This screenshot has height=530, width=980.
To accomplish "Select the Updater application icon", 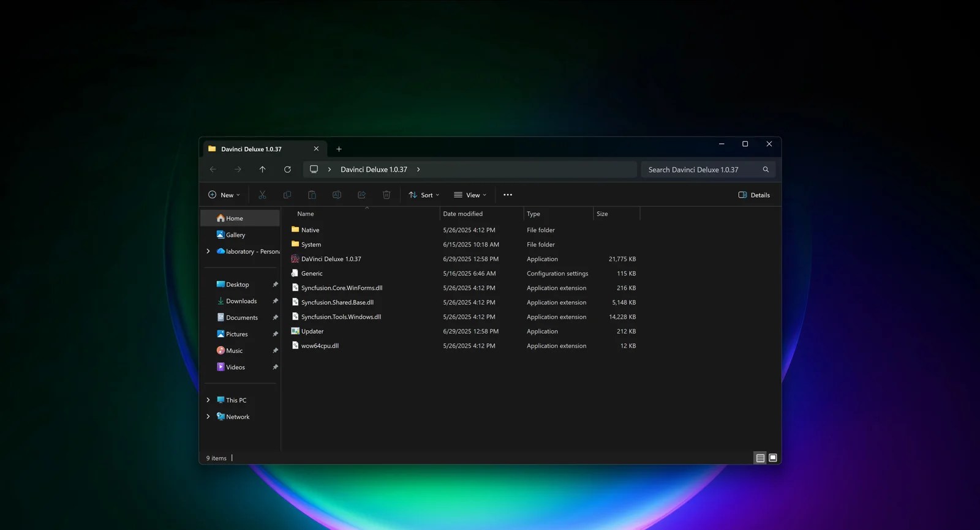I will coord(295,331).
